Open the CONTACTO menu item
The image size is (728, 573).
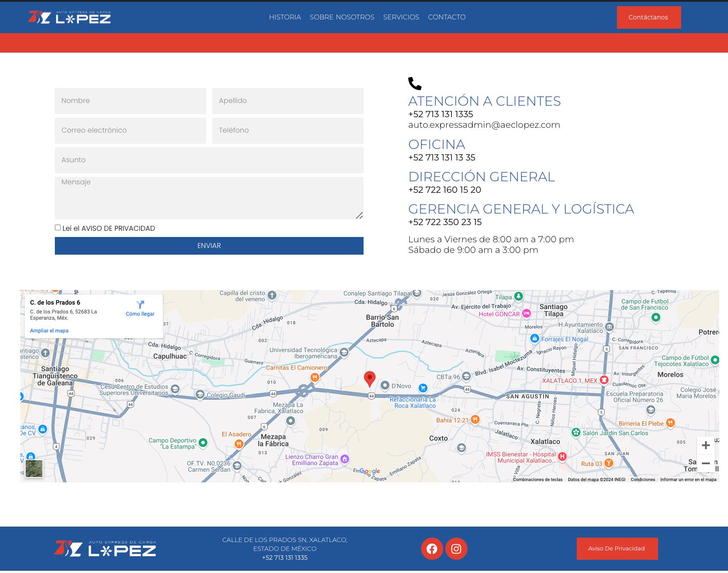(447, 17)
